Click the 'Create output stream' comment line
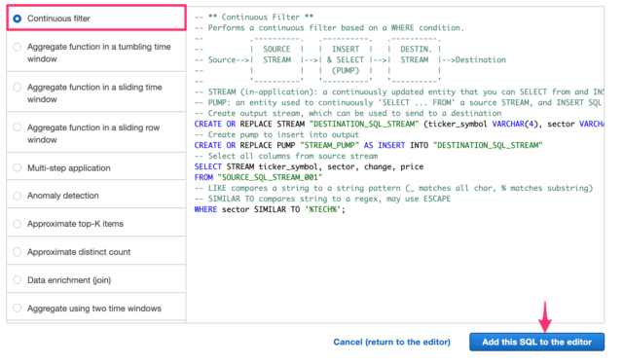Screen dimensions: 623x364 click(x=348, y=113)
